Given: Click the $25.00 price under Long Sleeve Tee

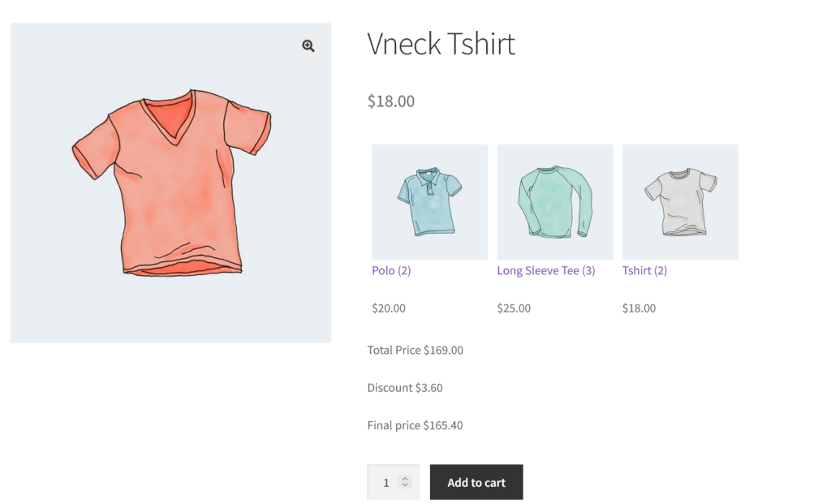Looking at the screenshot, I should 514,308.
